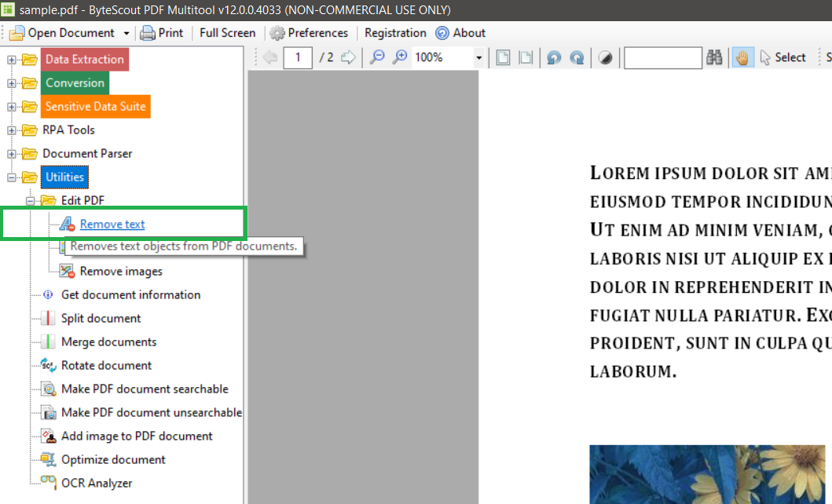The image size is (832, 504).
Task: Select the Utilities tree item
Action: (x=64, y=177)
